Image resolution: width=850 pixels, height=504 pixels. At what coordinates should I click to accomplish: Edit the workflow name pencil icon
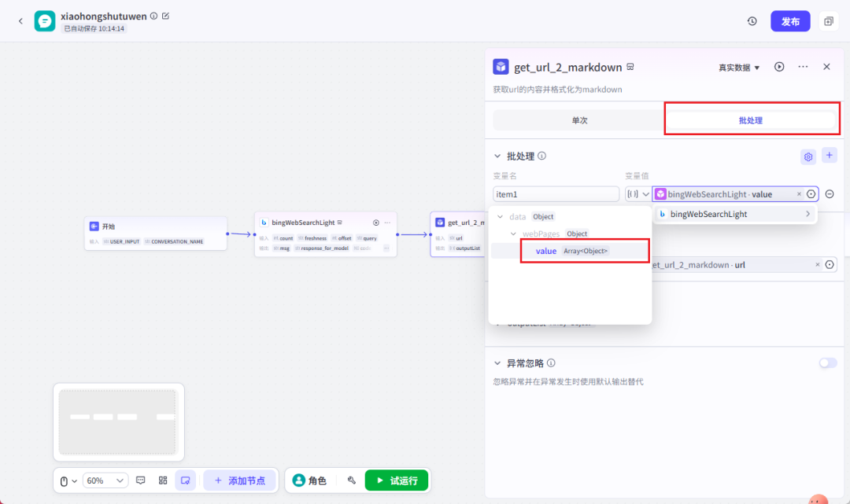pos(166,17)
